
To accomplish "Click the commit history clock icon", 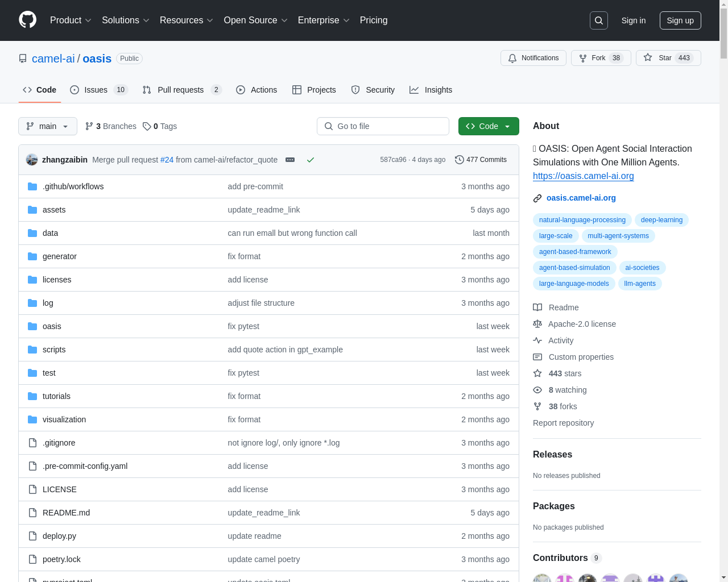I will pos(460,160).
